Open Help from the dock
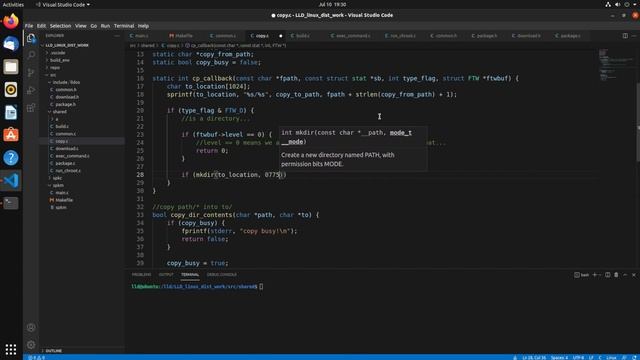The width and height of the screenshot is (640, 360). 11,158
